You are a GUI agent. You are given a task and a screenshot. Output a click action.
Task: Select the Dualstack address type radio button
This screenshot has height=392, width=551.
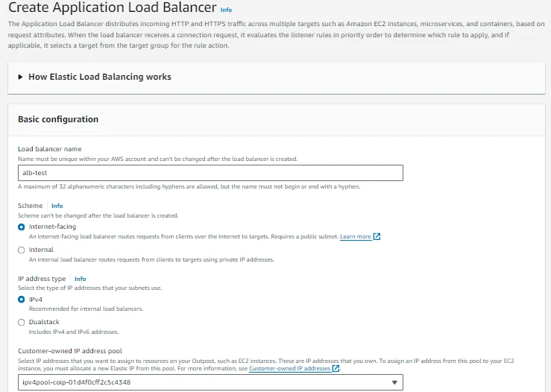point(22,323)
